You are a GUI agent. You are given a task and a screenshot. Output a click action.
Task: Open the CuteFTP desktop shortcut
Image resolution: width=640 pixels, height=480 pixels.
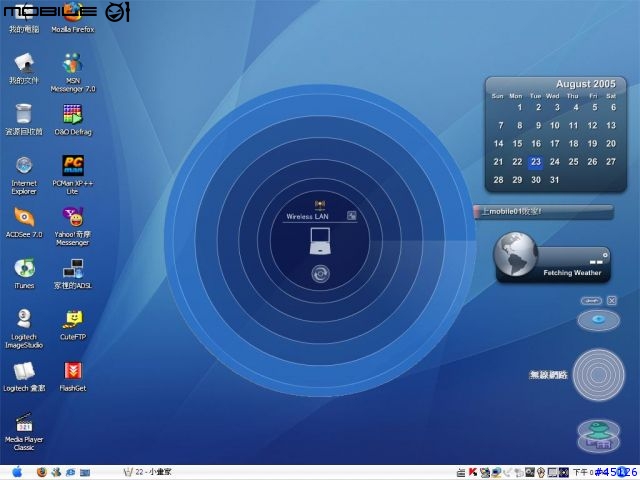coord(73,325)
